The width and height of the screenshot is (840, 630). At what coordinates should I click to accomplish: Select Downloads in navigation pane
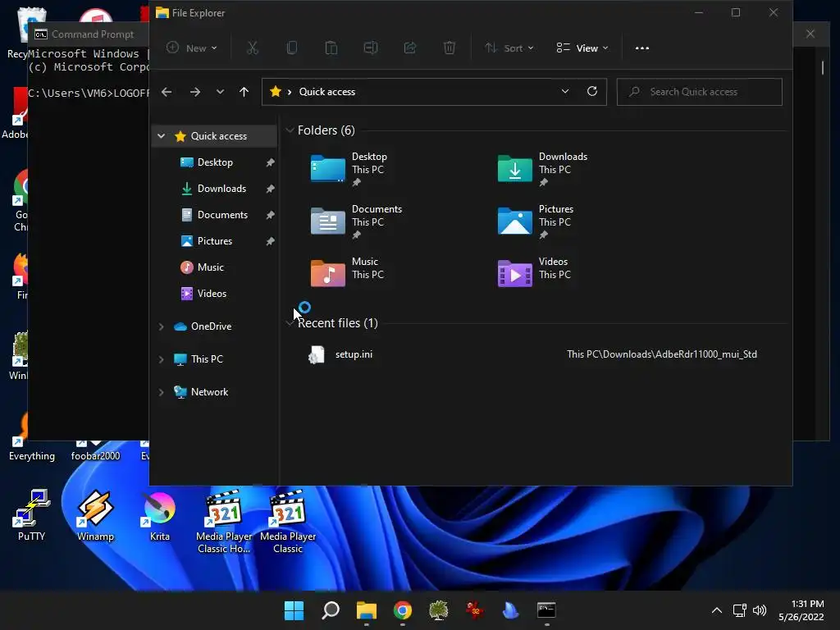pos(221,189)
